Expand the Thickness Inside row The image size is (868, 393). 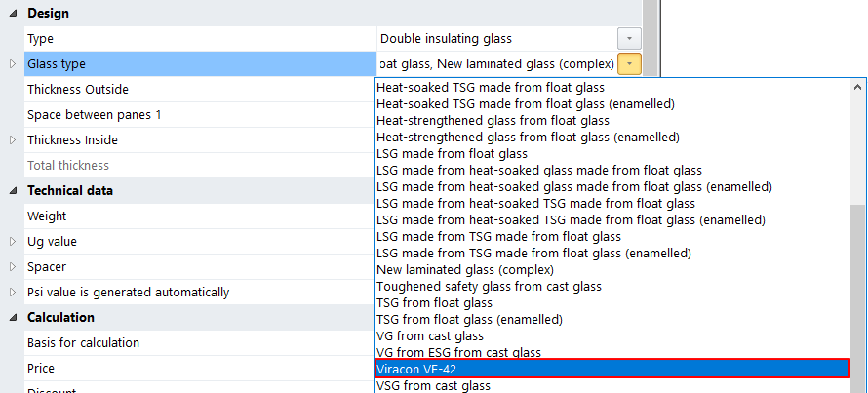pos(13,140)
